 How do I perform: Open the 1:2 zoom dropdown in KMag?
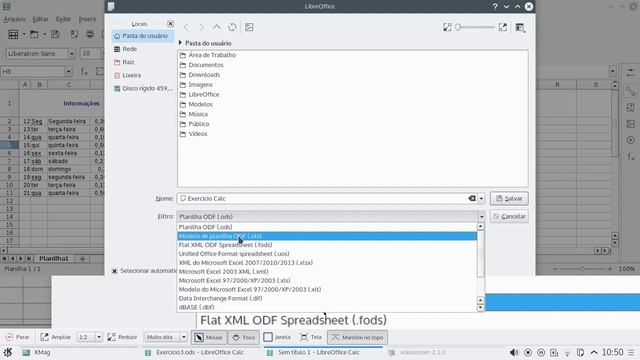click(x=98, y=337)
